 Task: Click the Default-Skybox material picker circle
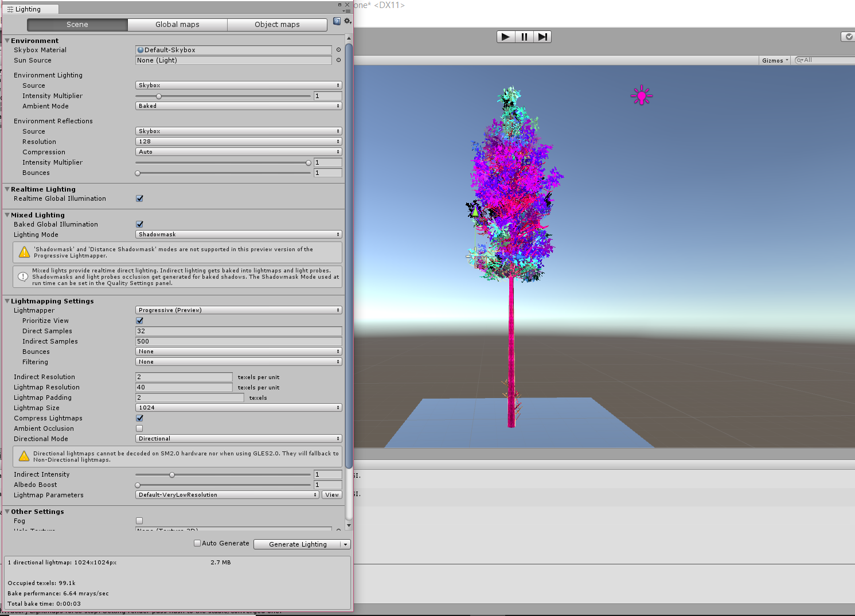(x=338, y=50)
